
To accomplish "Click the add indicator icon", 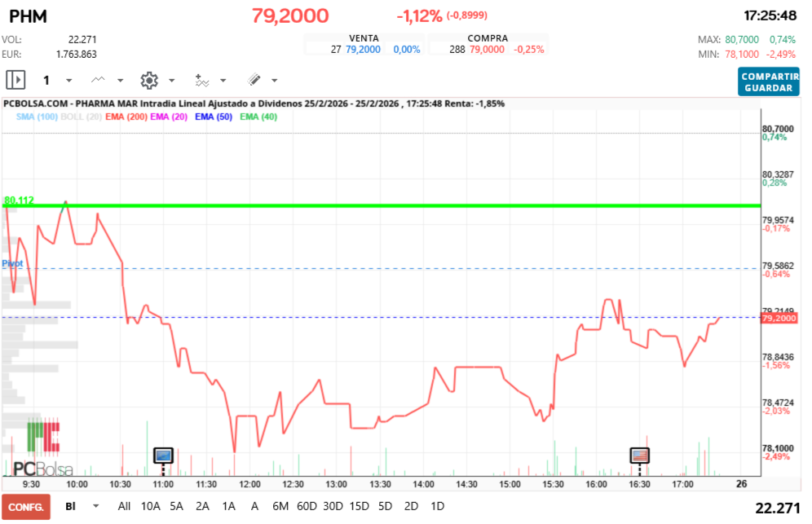I will pyautogui.click(x=202, y=79).
